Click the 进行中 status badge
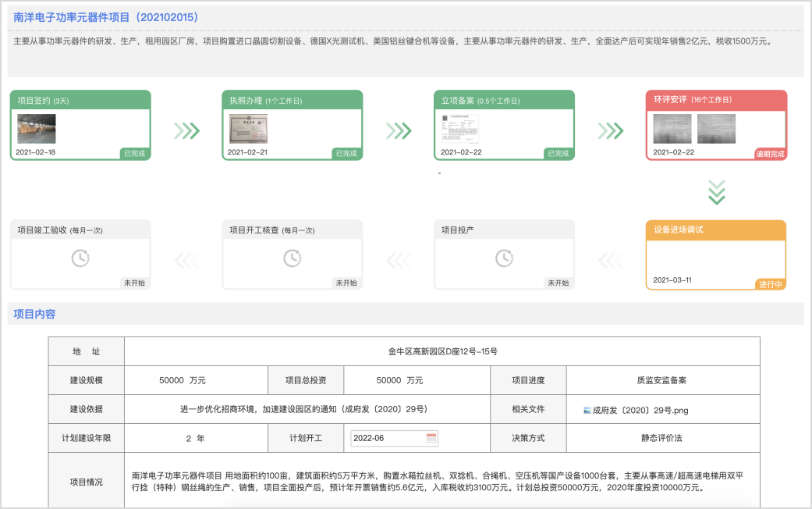The image size is (812, 509). click(770, 284)
